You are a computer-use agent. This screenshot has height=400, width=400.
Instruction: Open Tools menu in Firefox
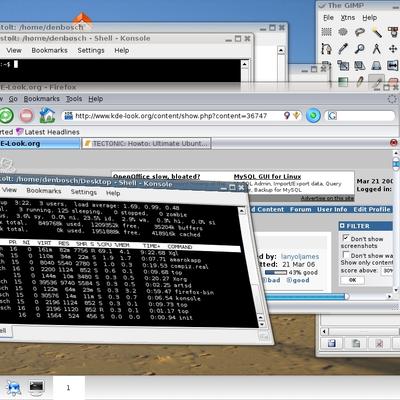74,99
